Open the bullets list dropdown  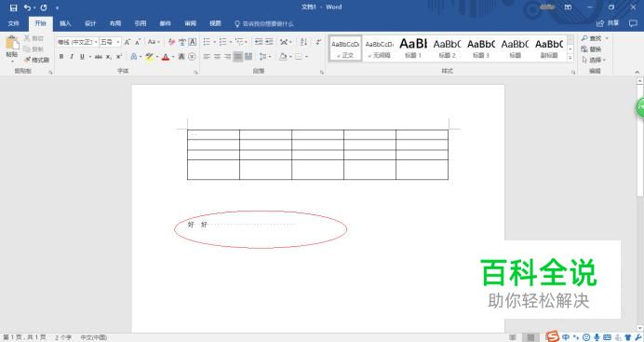point(214,42)
